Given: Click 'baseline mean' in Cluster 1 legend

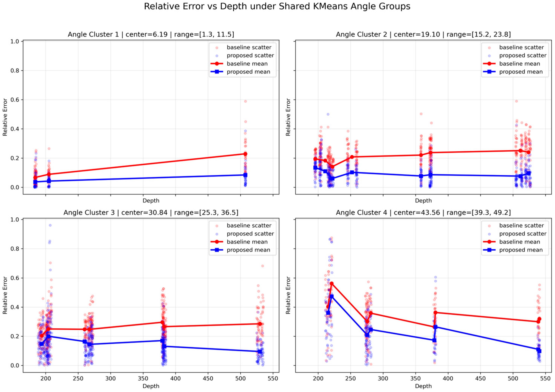Looking at the screenshot, I should (x=247, y=64).
